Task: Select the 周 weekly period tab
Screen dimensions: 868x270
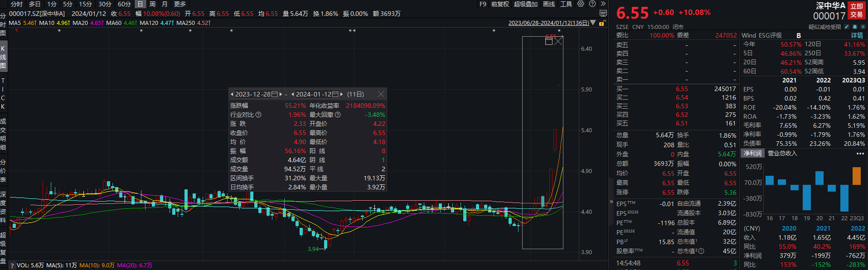Action: [x=152, y=4]
